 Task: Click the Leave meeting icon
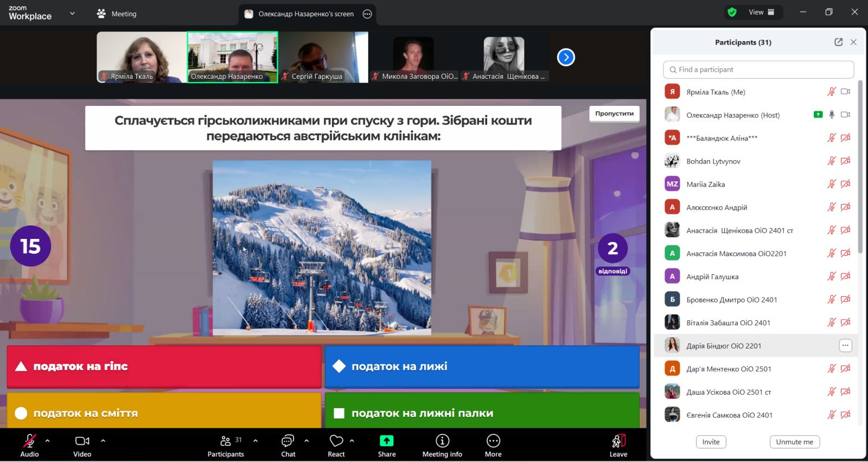(x=618, y=441)
